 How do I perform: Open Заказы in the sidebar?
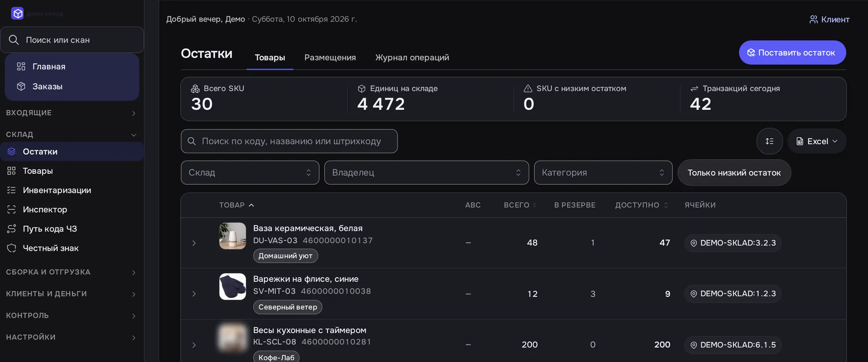[72, 86]
